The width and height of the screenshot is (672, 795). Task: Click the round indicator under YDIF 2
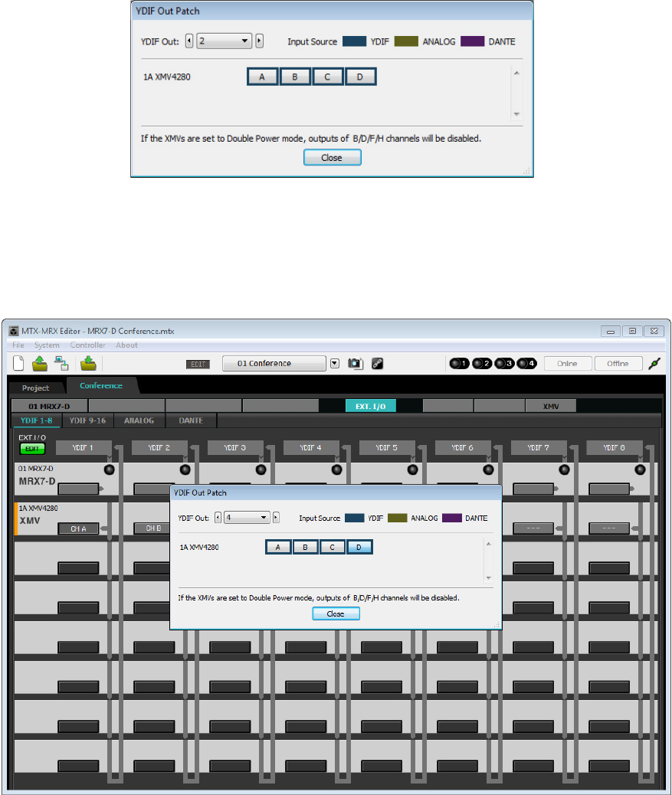pyautogui.click(x=185, y=469)
